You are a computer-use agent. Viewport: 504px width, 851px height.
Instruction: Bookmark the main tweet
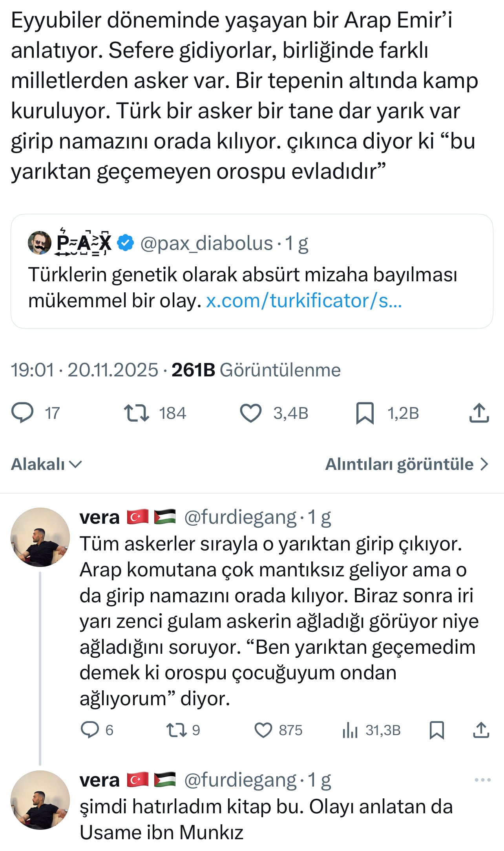pyautogui.click(x=365, y=413)
